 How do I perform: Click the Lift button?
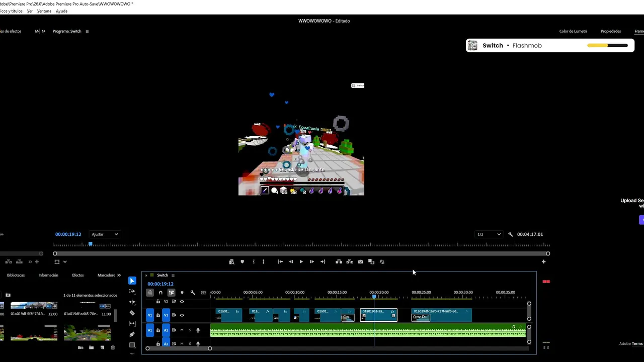coord(339,262)
